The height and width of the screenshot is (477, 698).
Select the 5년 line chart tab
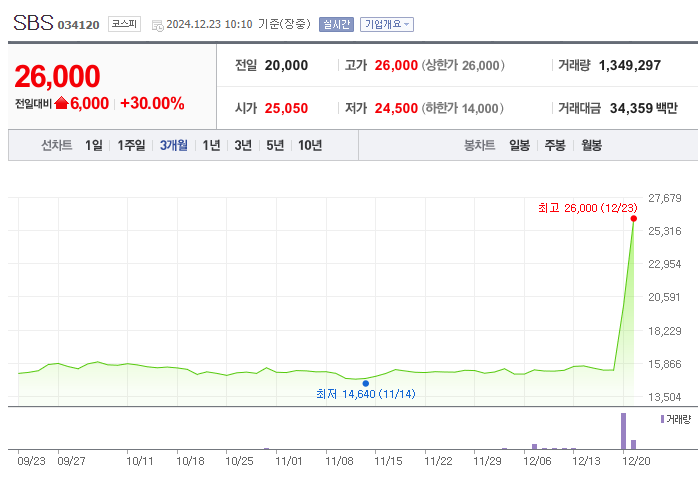point(275,145)
